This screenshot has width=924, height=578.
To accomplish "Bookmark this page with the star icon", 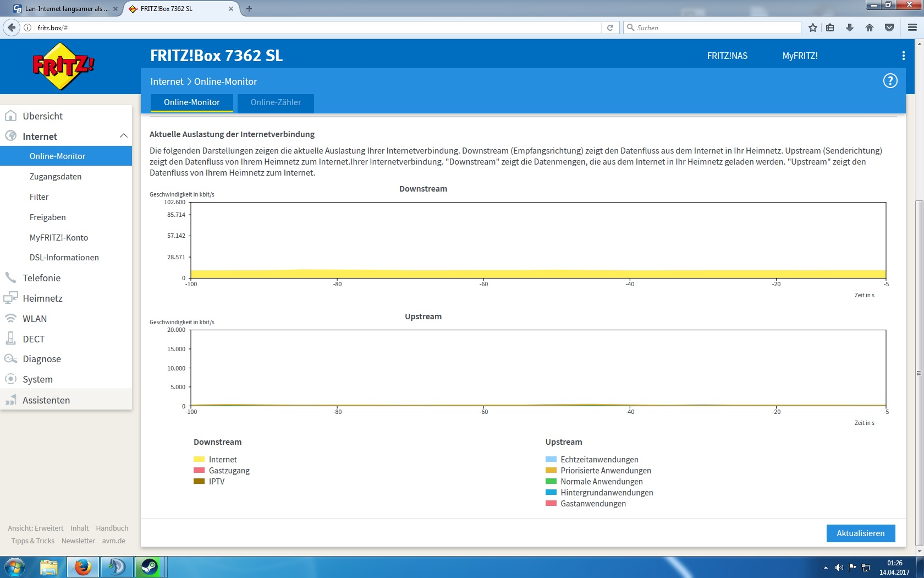I will click(x=813, y=28).
